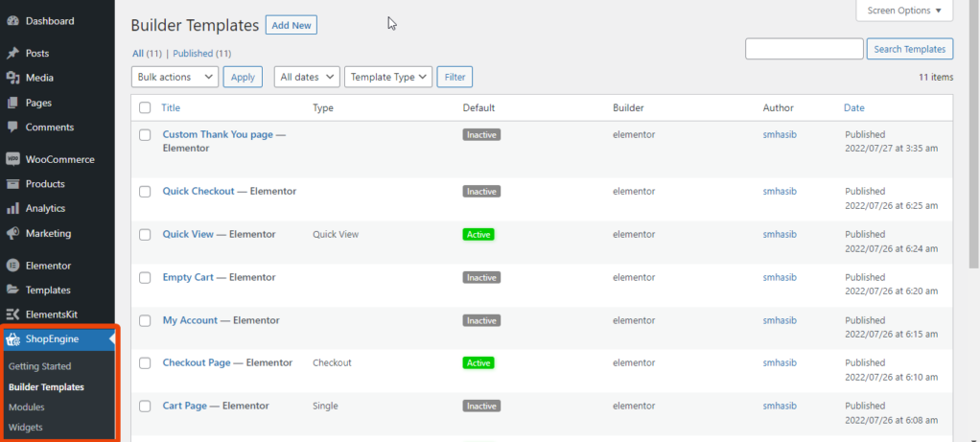
Task: Open the Template Type dropdown
Action: 388,77
